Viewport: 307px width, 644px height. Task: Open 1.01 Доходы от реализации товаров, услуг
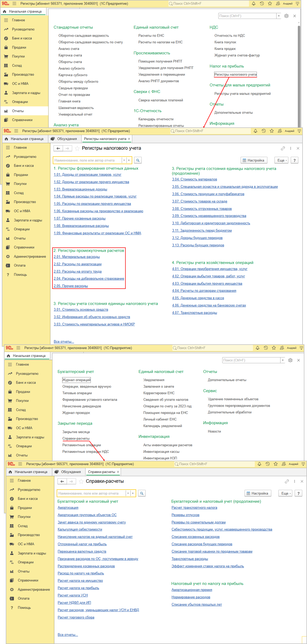click(87, 174)
